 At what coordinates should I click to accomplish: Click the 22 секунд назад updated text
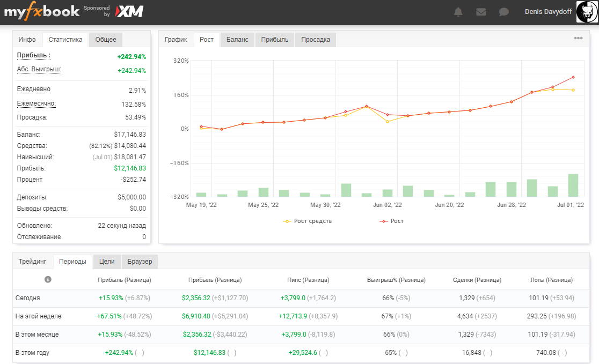point(122,226)
